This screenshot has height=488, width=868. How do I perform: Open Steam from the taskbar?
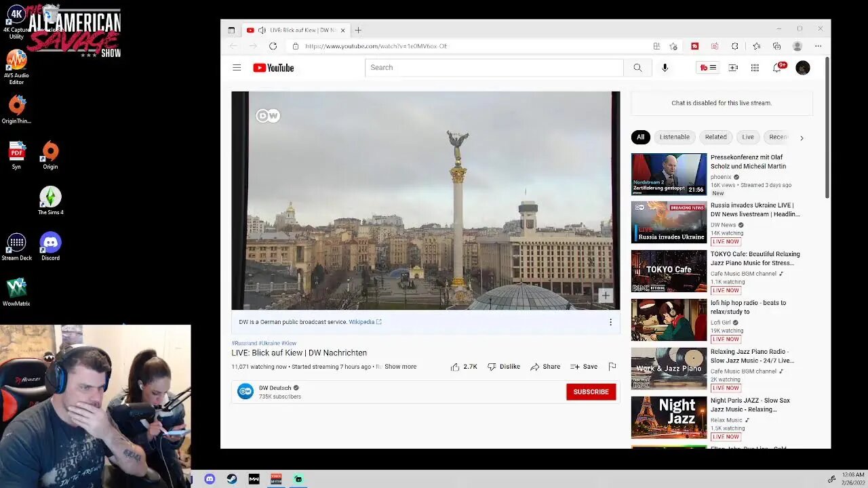(x=232, y=479)
